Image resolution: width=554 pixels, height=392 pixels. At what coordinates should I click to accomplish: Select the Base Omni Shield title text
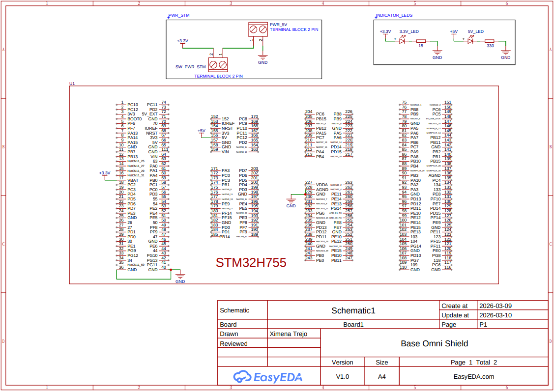point(434,343)
